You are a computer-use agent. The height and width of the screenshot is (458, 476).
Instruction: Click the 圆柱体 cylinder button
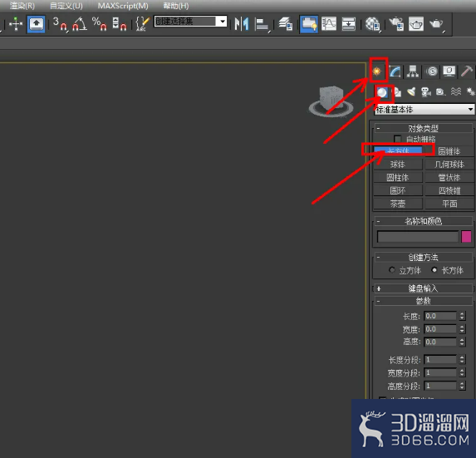(x=398, y=178)
